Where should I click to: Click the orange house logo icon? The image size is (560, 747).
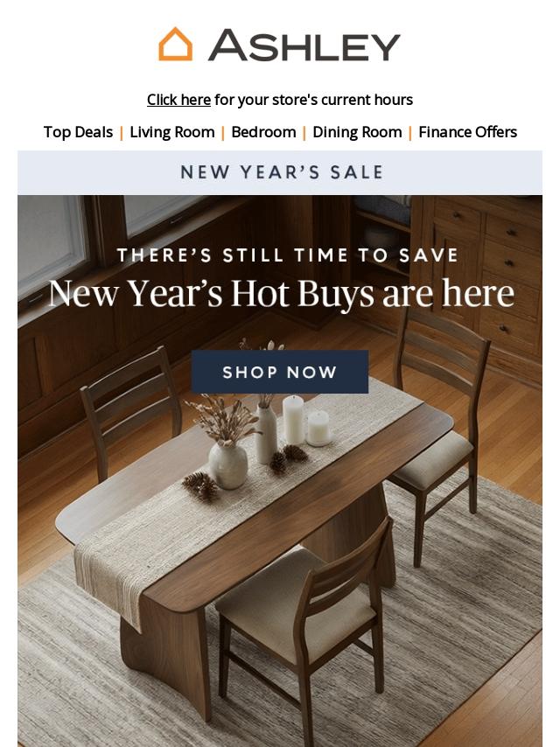point(175,45)
